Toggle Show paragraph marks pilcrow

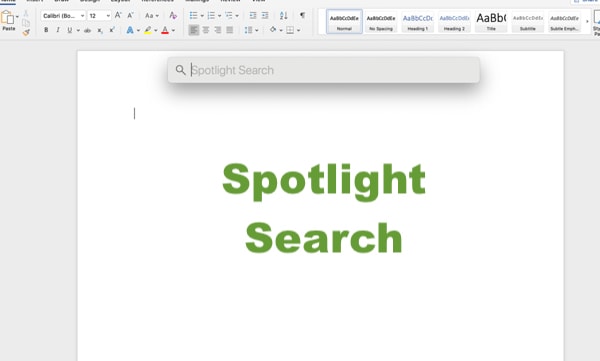(x=302, y=15)
